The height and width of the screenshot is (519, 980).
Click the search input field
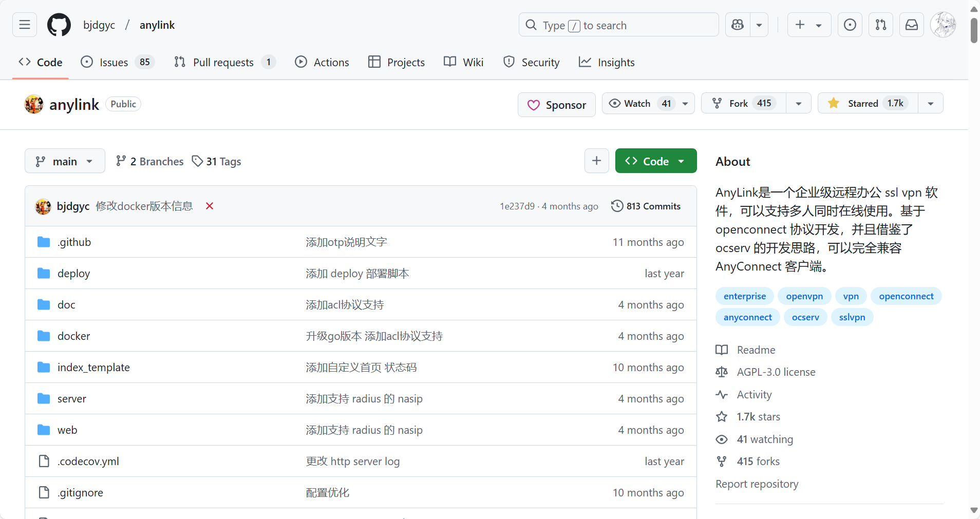tap(618, 25)
